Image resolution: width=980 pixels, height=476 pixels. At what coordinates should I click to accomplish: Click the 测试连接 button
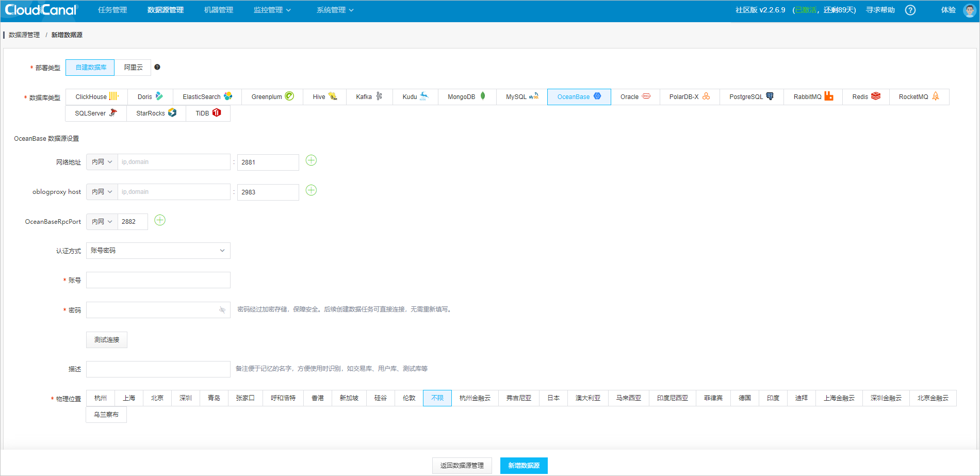(x=107, y=340)
